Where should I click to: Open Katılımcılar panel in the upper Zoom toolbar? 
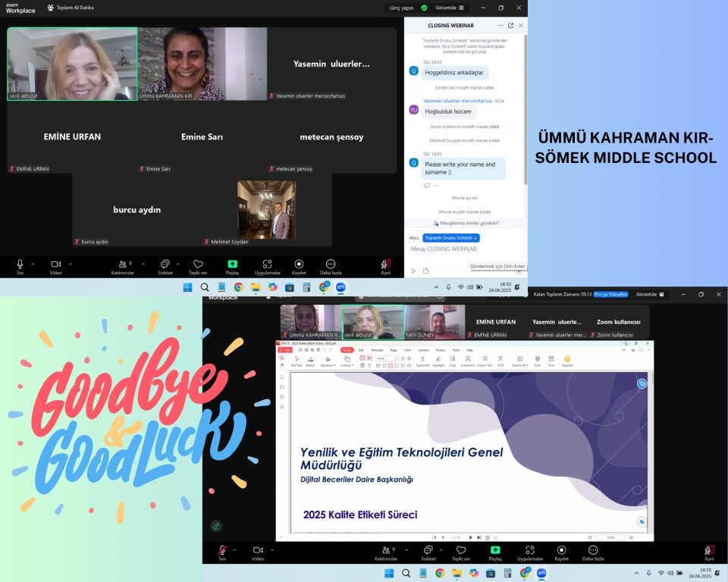pyautogui.click(x=122, y=264)
